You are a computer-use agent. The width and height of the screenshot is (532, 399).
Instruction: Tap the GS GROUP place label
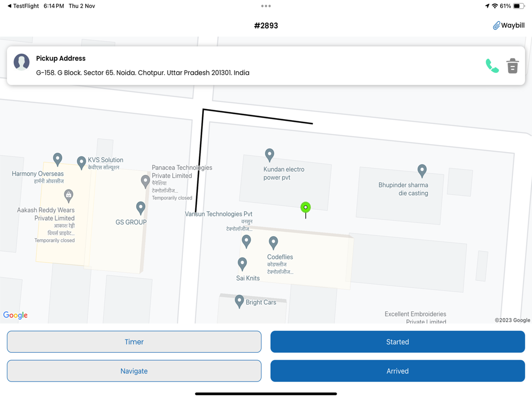pos(131,222)
